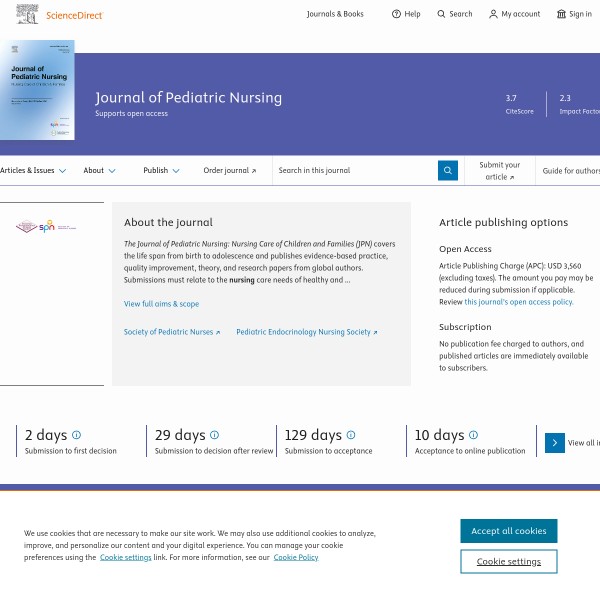Show info for 129 days acceptance metric
Viewport: 600px width, 600px height.
coord(351,435)
